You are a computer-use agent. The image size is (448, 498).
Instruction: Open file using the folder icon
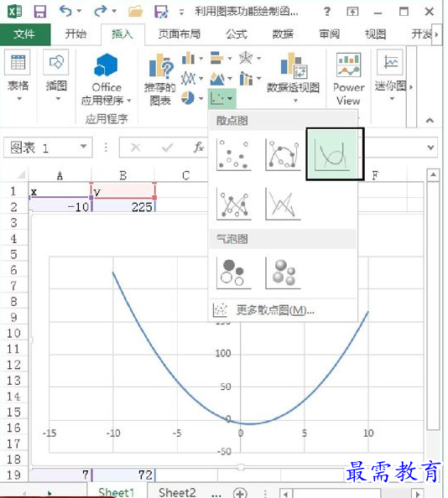point(136,12)
